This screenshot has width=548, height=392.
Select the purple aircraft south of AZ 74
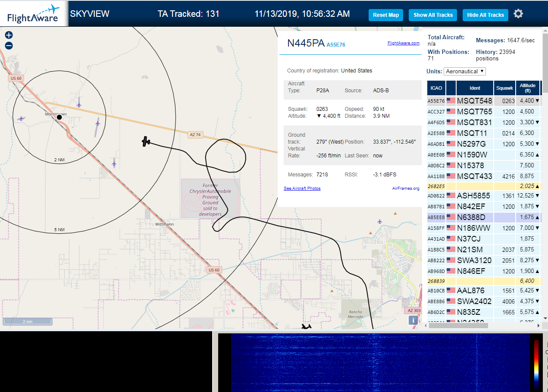(x=114, y=163)
